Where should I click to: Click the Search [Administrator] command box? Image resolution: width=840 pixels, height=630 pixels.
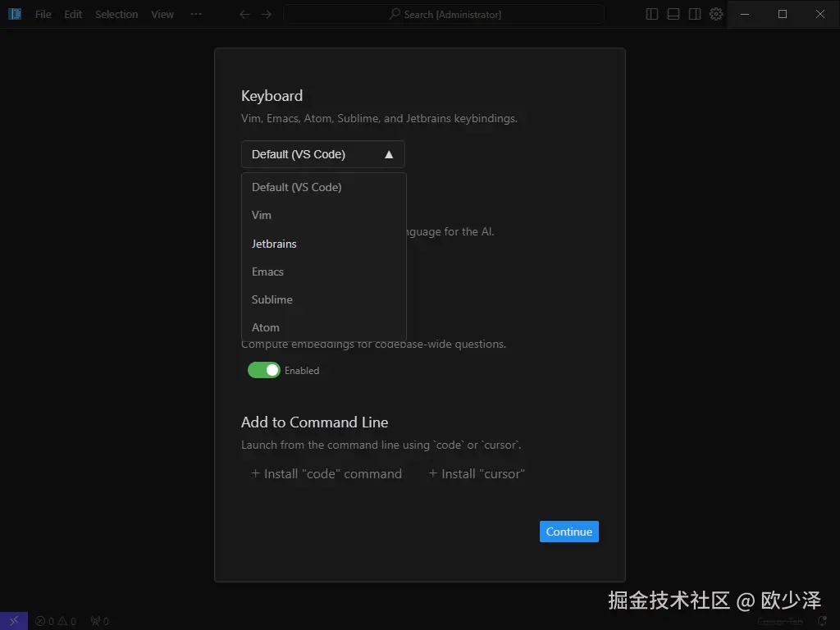[444, 15]
